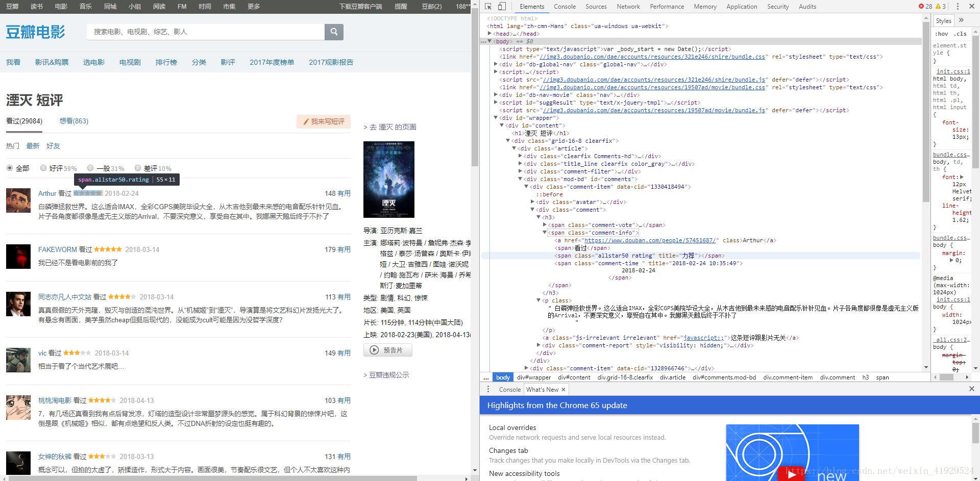Open the Audits tab
This screenshot has height=481, width=980.
[807, 7]
